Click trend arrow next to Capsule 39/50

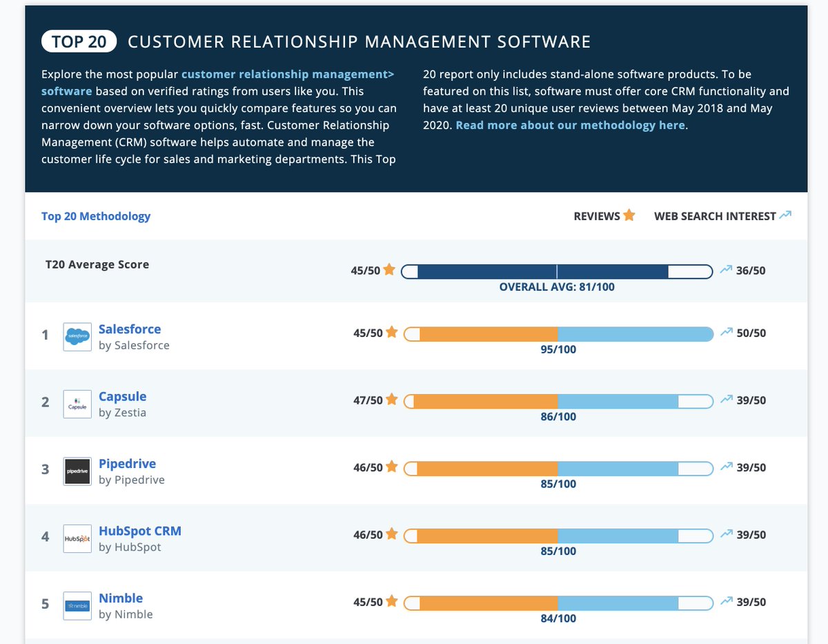coord(726,399)
